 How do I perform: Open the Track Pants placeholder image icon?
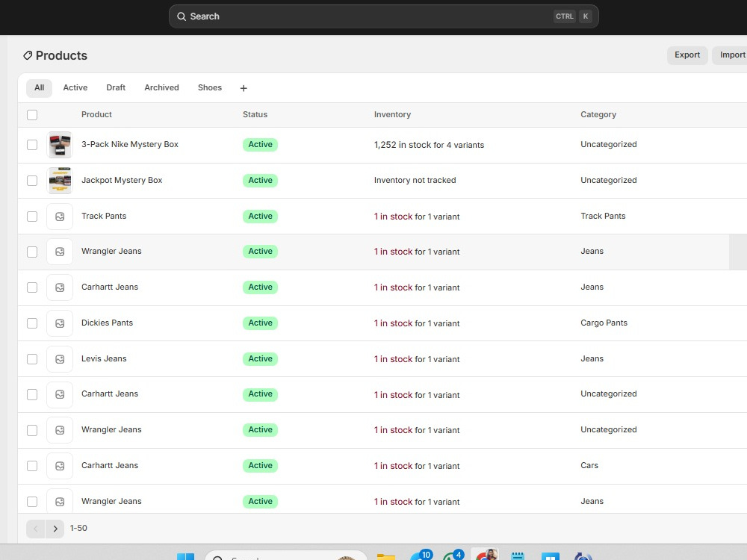(x=60, y=217)
